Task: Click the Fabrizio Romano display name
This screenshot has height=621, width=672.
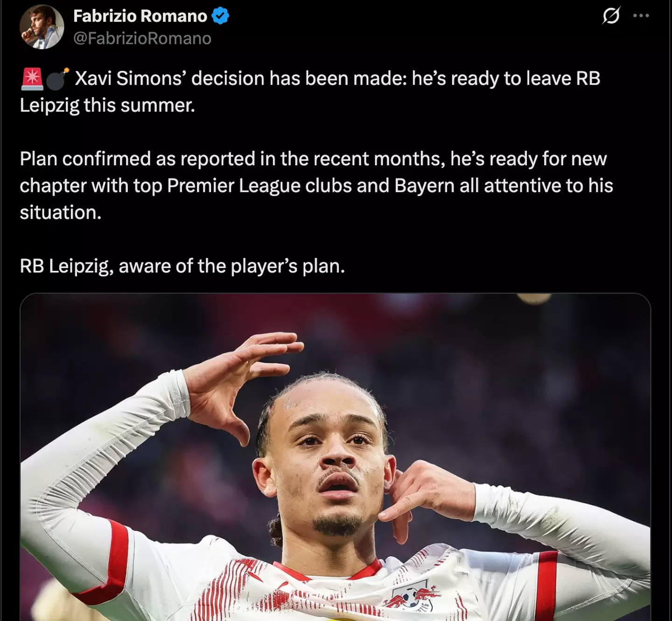Action: coord(140,16)
